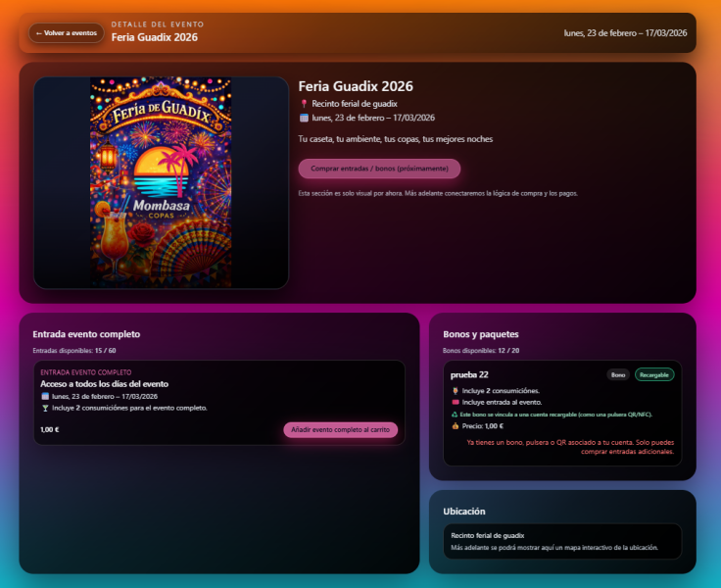This screenshot has width=721, height=588.
Task: Click the Bono tag on prueba 22
Action: tap(618, 374)
